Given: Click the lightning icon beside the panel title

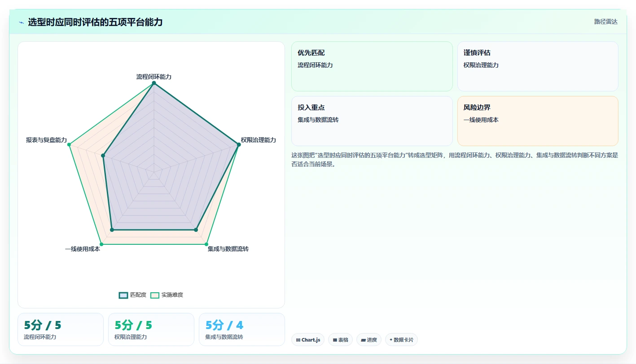Looking at the screenshot, I should click(x=21, y=22).
